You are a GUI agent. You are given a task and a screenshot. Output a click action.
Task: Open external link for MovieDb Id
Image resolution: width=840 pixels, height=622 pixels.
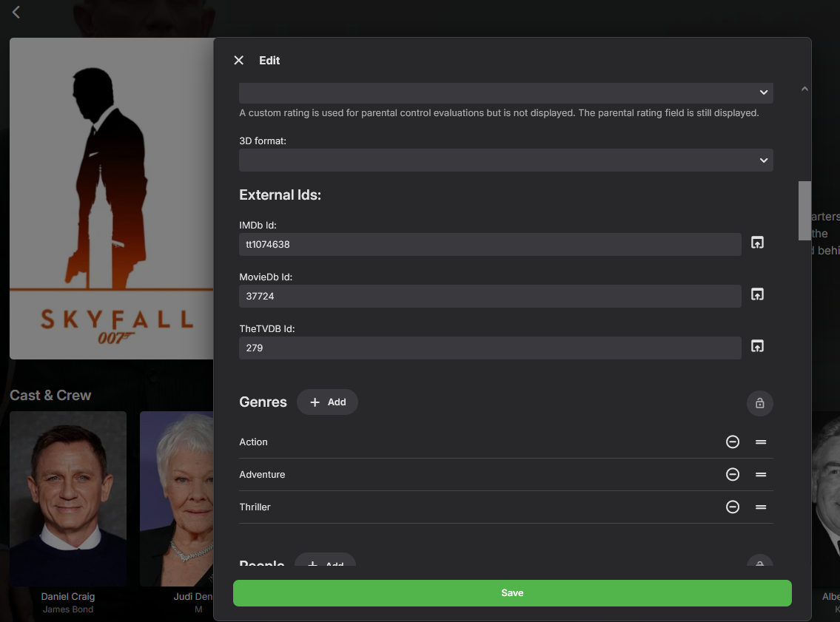pyautogui.click(x=757, y=294)
